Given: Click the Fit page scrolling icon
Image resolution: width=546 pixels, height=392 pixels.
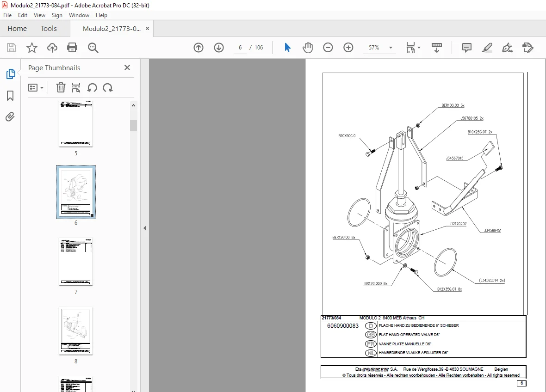Looking at the screenshot, I should tap(410, 48).
